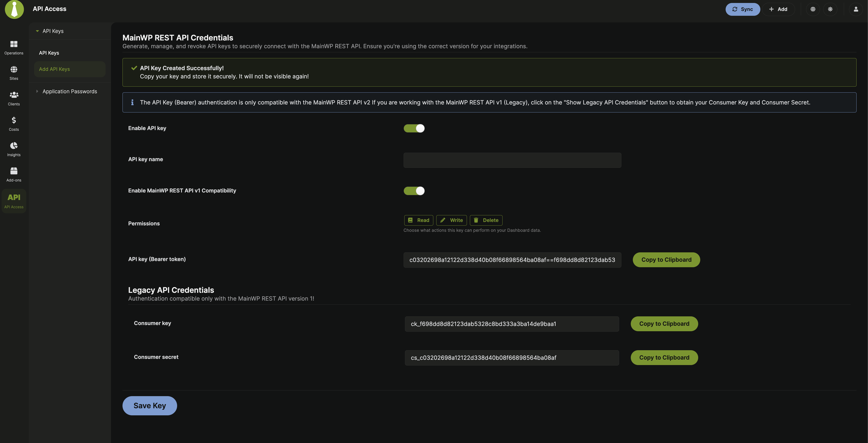Open the globe icon in top bar
The height and width of the screenshot is (443, 868).
point(813,9)
